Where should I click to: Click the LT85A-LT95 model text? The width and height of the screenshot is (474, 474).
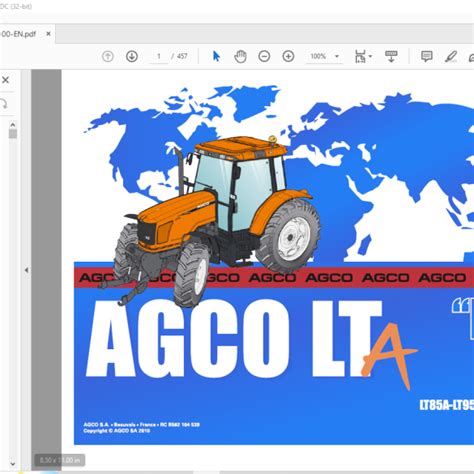[x=447, y=405]
